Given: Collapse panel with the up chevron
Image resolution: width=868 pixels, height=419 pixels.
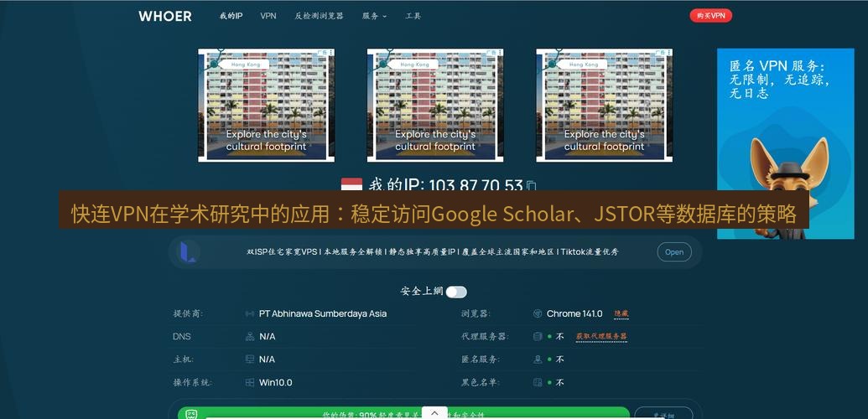Looking at the screenshot, I should [434, 413].
